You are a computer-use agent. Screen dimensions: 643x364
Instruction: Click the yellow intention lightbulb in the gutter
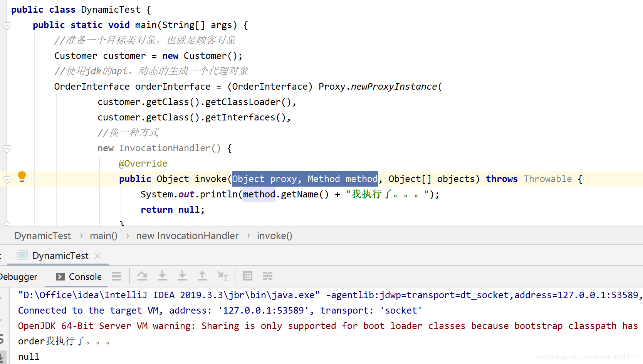pos(22,177)
